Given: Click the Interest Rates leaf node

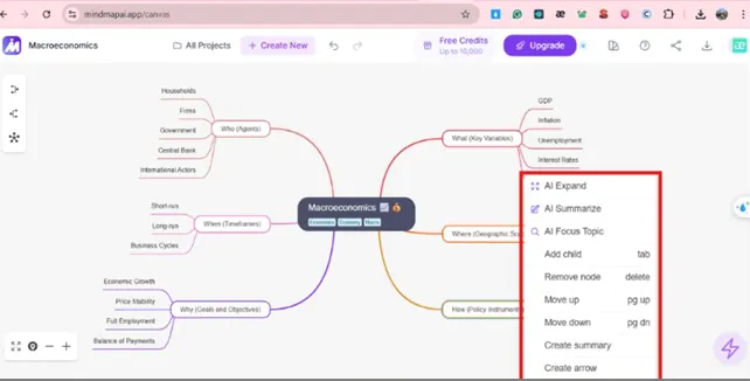Looking at the screenshot, I should [x=558, y=160].
